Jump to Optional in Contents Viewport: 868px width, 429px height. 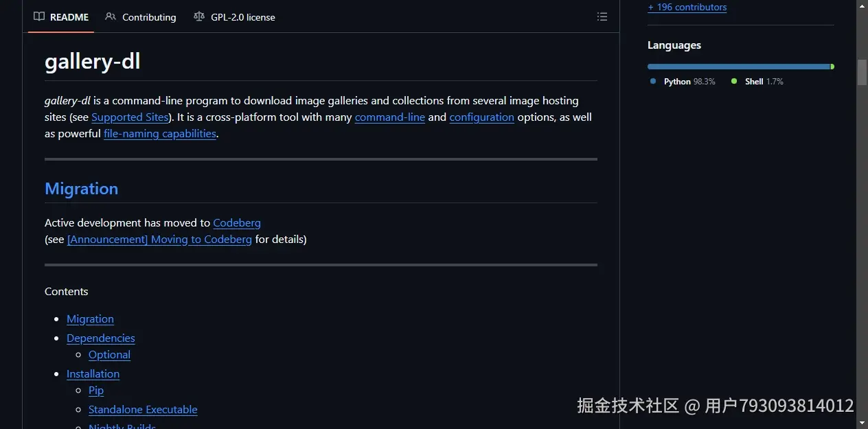[109, 355]
